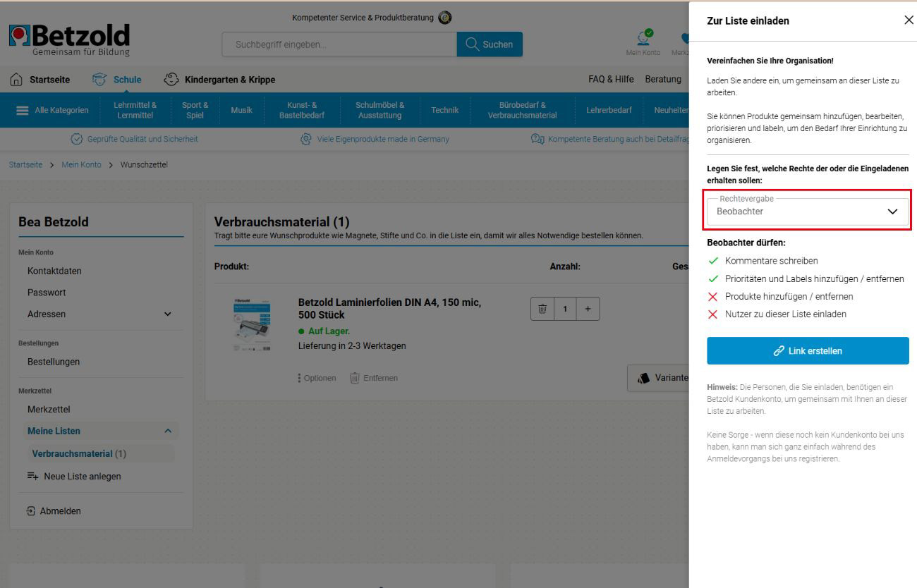Click the Laminierfolien product thumbnail
The image size is (917, 588).
click(x=250, y=326)
